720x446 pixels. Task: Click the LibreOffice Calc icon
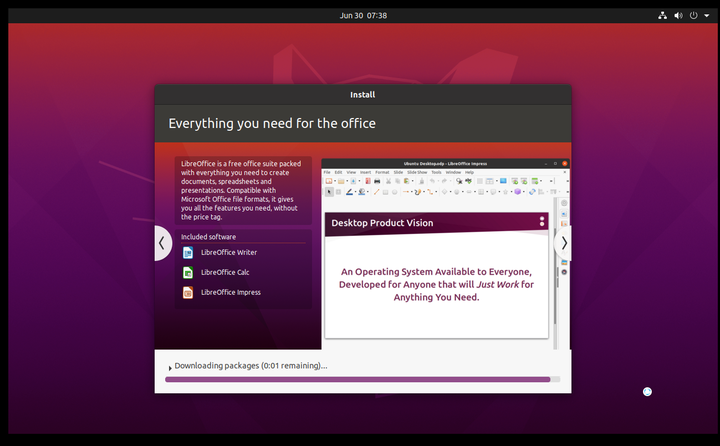tap(188, 272)
